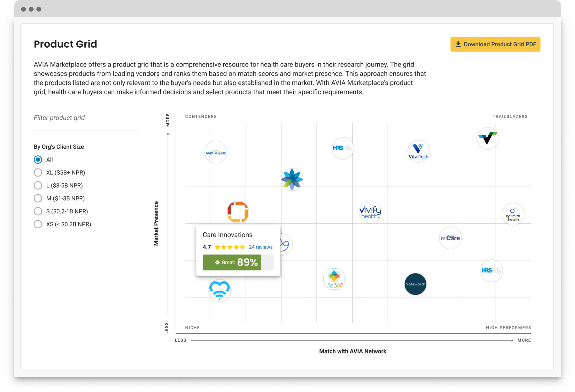
Task: Click the Life365 product logo
Action: tap(334, 279)
